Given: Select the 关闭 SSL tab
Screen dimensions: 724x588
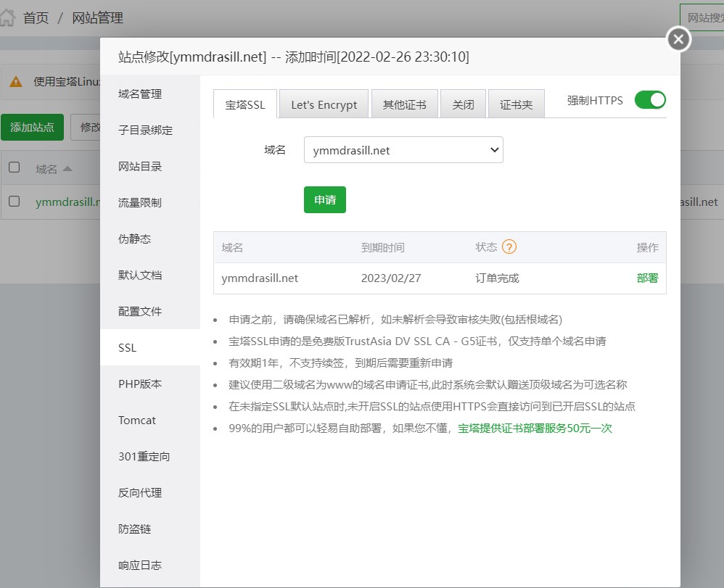Looking at the screenshot, I should (463, 104).
